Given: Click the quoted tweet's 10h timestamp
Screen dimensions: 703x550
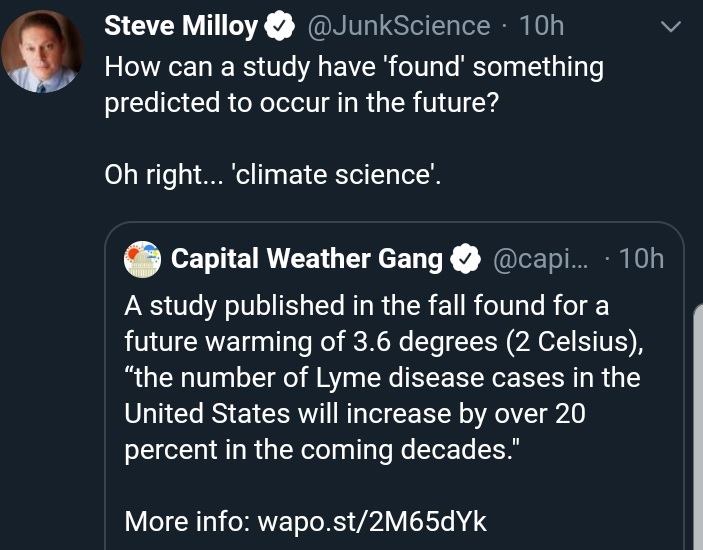Looking at the screenshot, I should [x=641, y=259].
